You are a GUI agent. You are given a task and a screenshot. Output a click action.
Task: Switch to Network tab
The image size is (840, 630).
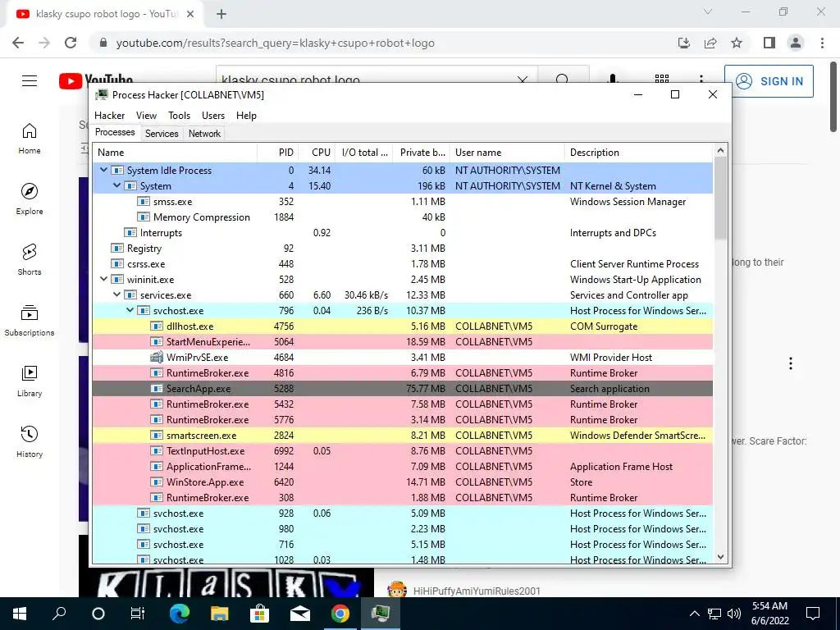pyautogui.click(x=204, y=134)
